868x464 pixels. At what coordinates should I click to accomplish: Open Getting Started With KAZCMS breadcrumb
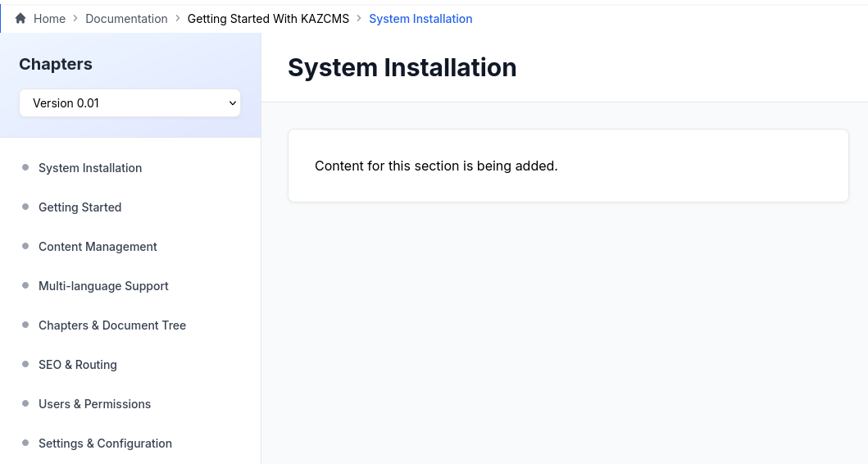(x=268, y=18)
